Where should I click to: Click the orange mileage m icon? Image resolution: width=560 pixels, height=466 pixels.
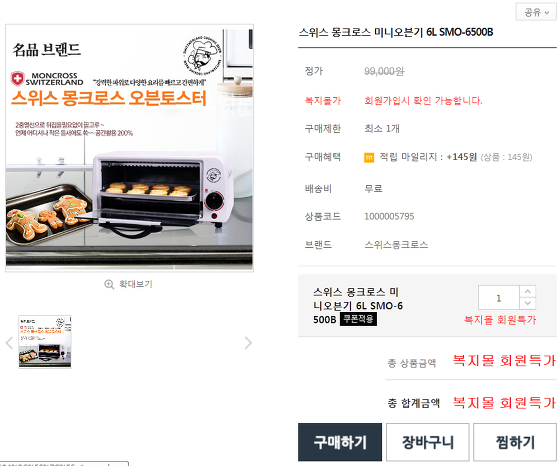click(x=369, y=157)
